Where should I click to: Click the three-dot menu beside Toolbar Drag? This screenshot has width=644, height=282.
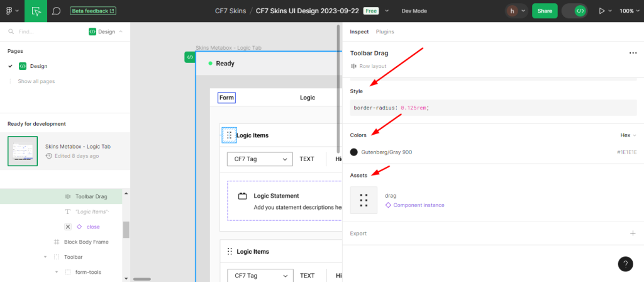633,54
